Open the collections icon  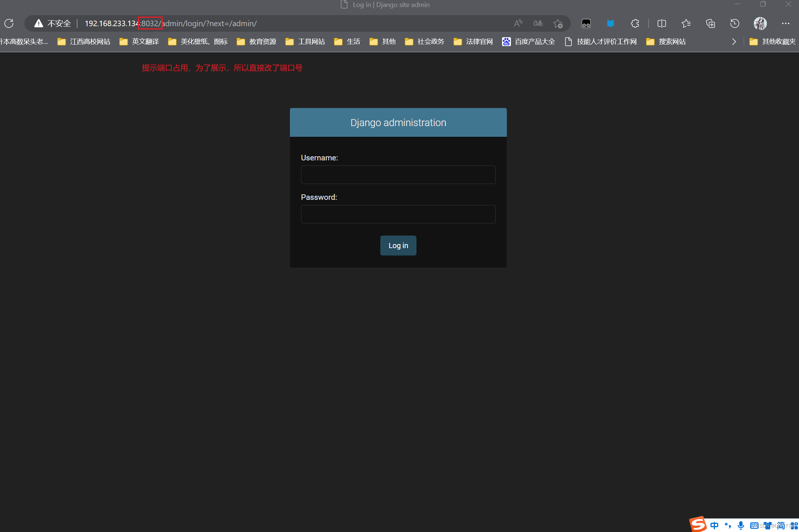710,24
